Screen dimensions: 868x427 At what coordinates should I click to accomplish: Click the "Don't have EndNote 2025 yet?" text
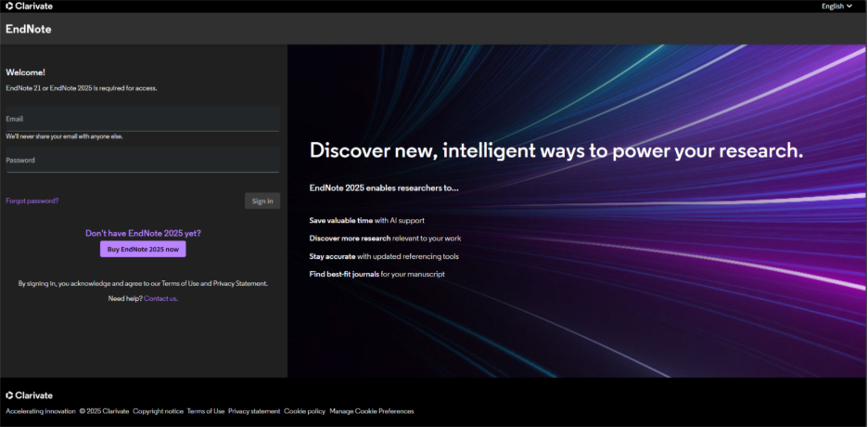point(143,233)
